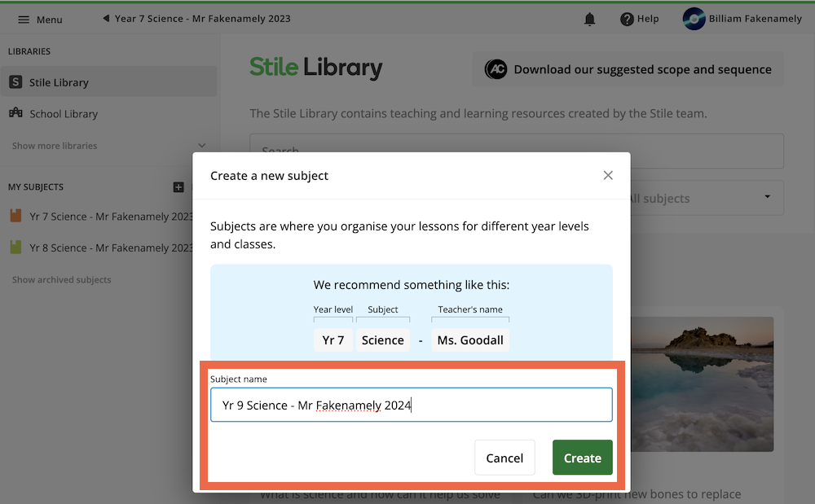Select Stile Library in sidebar
815x504 pixels.
pos(59,82)
